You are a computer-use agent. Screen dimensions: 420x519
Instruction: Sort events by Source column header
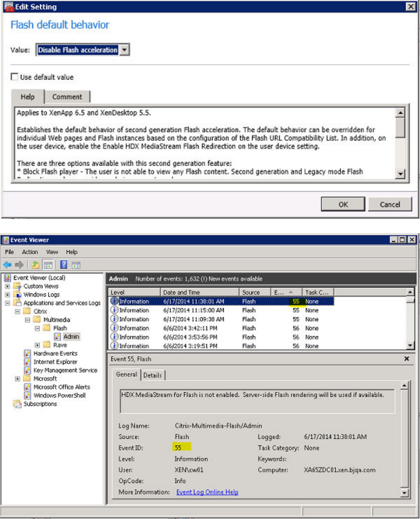[255, 292]
